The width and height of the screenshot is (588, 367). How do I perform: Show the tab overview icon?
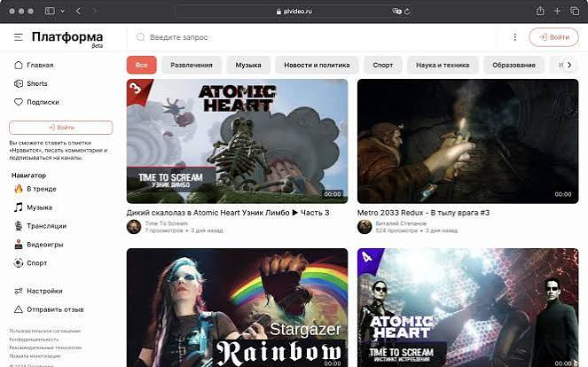(x=575, y=11)
